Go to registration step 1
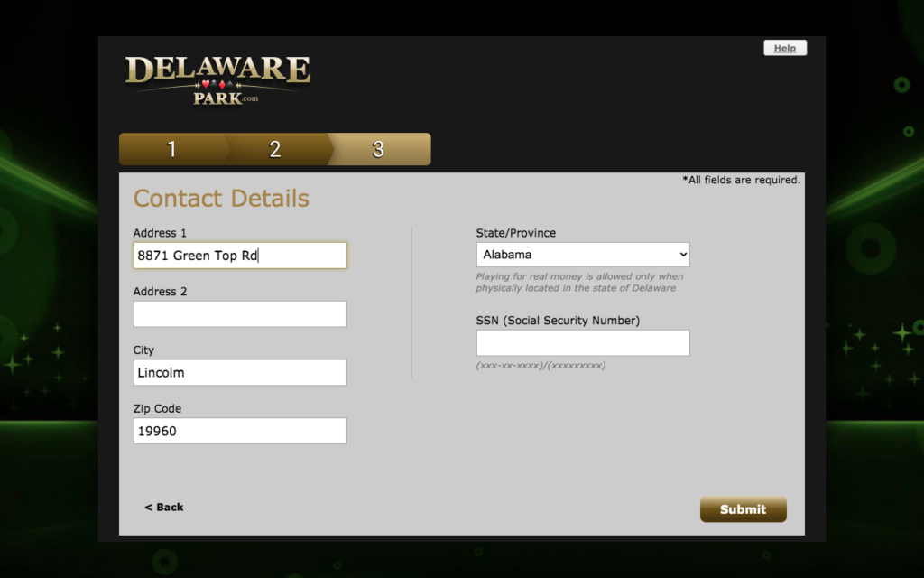924x578 pixels. pyautogui.click(x=171, y=149)
